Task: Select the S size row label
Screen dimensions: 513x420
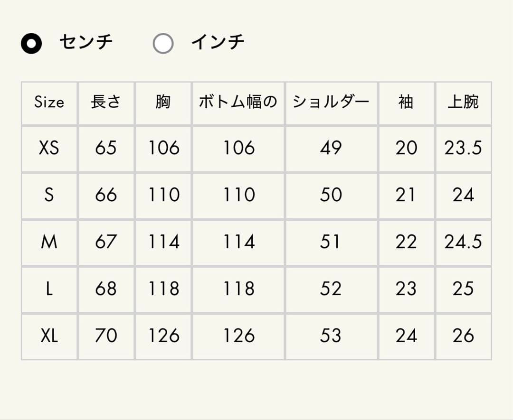Action: [x=49, y=195]
